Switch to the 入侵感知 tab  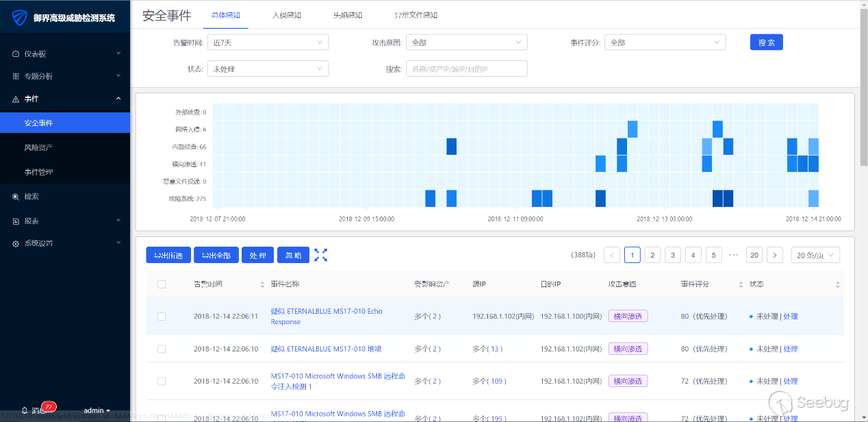[286, 15]
